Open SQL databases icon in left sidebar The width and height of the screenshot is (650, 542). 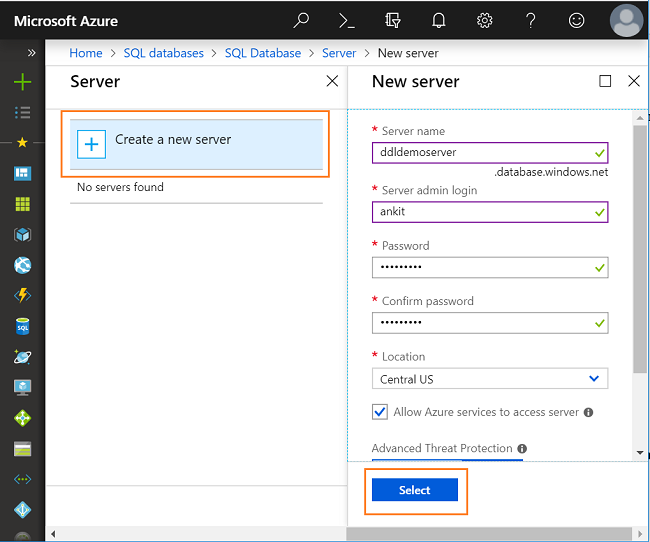[x=22, y=327]
